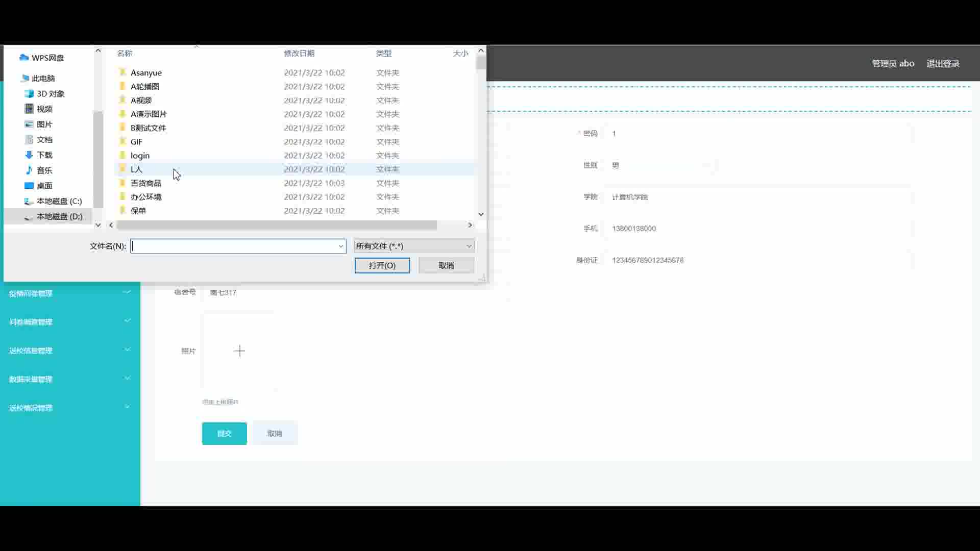Screen dimensions: 980x551
Task: Click the 图片 library icon
Action: point(29,124)
